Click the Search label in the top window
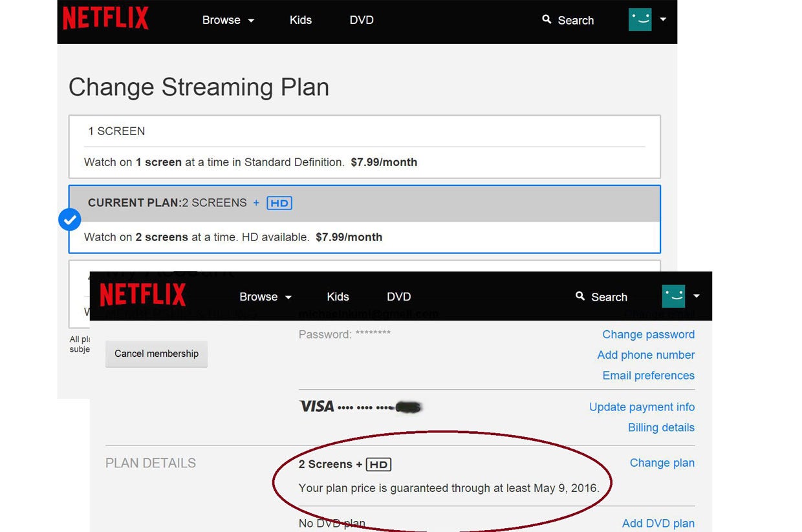The image size is (802, 532). coord(576,20)
